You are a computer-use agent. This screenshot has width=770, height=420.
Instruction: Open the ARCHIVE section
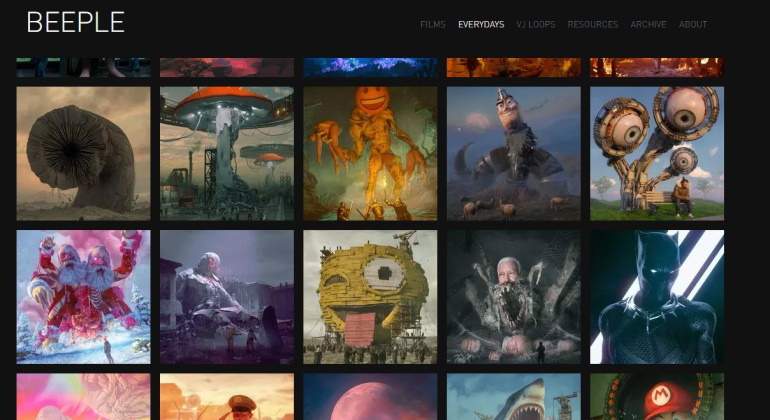(648, 24)
